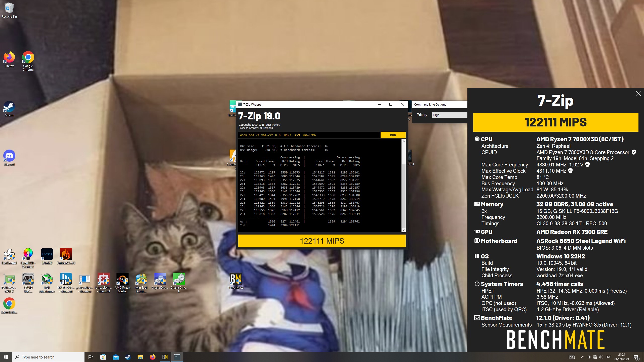Screen dimensions: 644x362
Task: Click verification shield next to Max Core Frequency
Action: tap(587, 164)
